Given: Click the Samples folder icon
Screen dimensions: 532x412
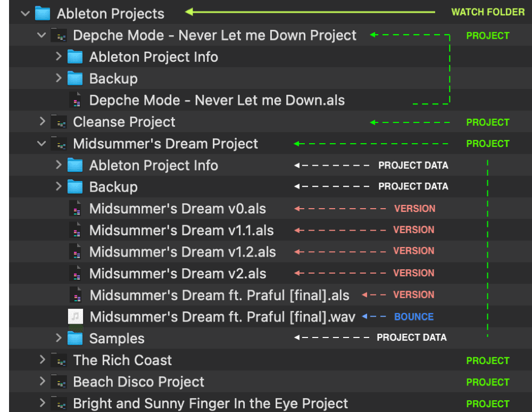Looking at the screenshot, I should point(75,338).
